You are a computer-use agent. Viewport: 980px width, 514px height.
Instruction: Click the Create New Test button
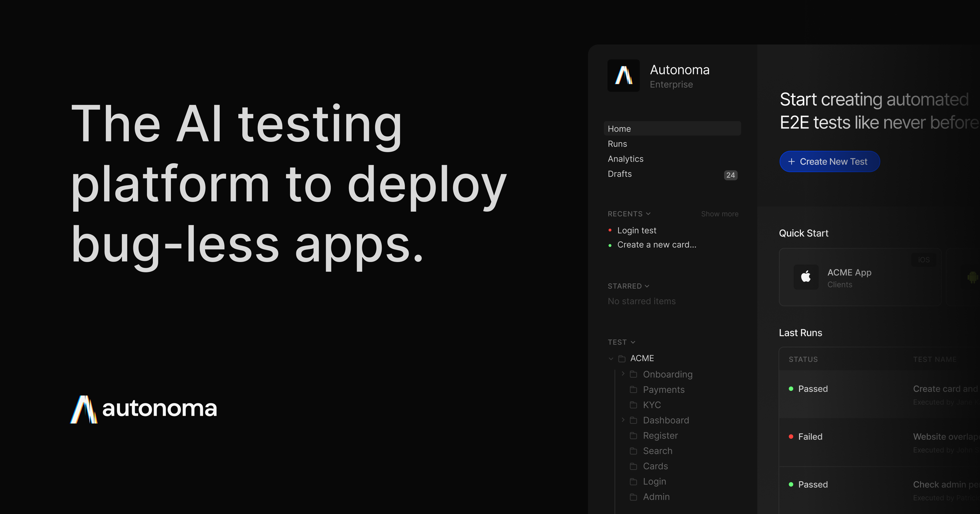click(829, 162)
